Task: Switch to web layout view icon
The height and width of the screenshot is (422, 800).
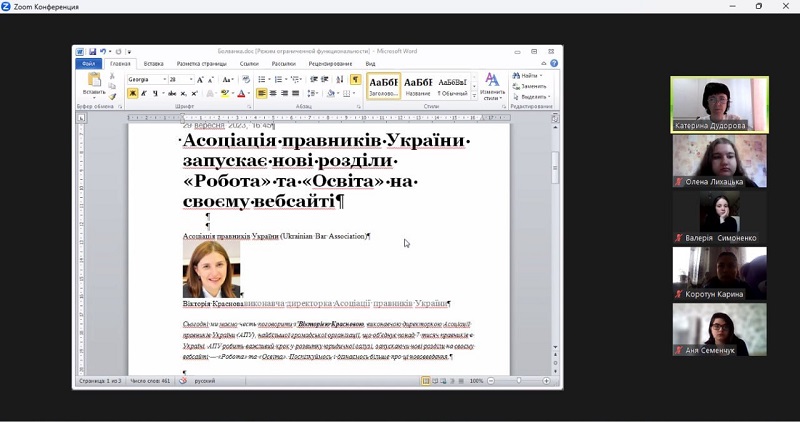Action: (443, 381)
